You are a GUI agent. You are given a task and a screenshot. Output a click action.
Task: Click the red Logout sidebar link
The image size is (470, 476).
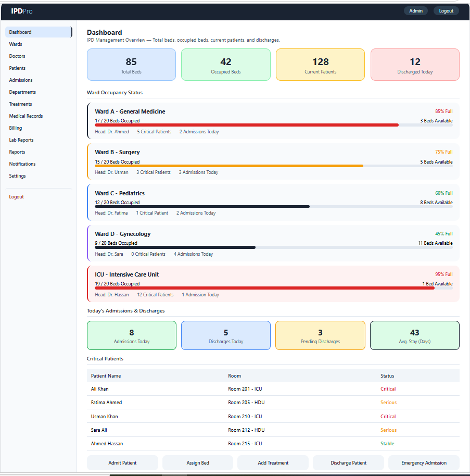click(16, 197)
